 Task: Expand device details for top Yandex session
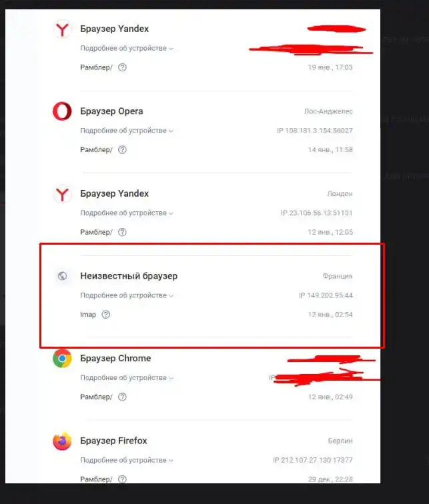(x=127, y=48)
